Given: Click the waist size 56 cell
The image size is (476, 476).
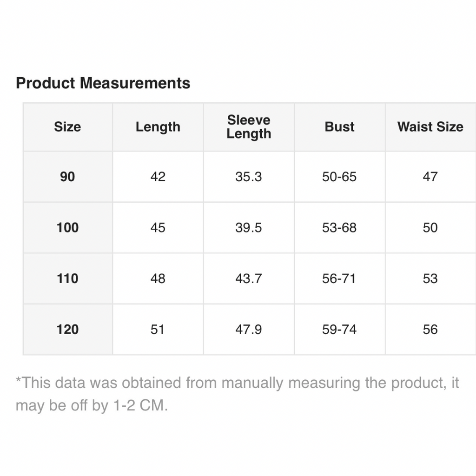Looking at the screenshot, I should pyautogui.click(x=430, y=330).
